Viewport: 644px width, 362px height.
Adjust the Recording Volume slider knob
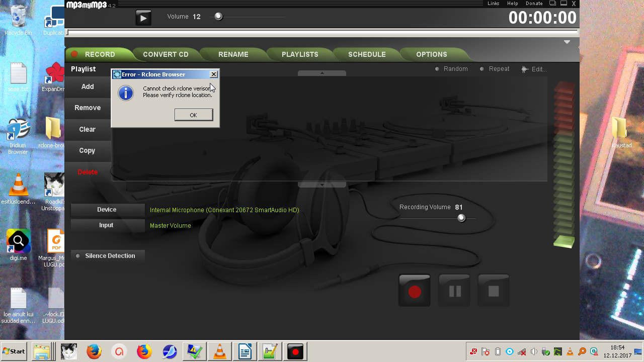pyautogui.click(x=461, y=218)
